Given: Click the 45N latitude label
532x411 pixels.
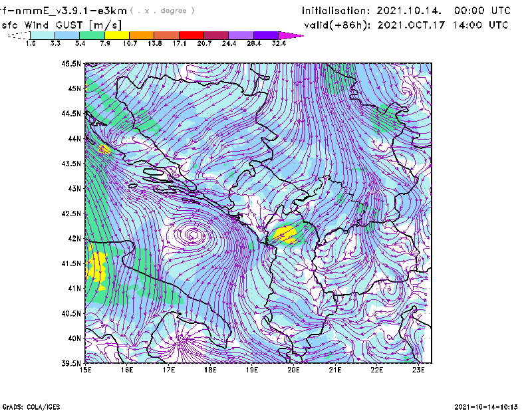Looking at the screenshot, I should 75,88.
